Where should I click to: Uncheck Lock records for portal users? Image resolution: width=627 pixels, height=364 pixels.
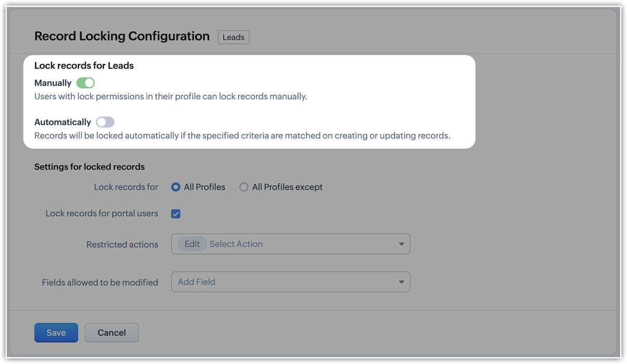(175, 213)
